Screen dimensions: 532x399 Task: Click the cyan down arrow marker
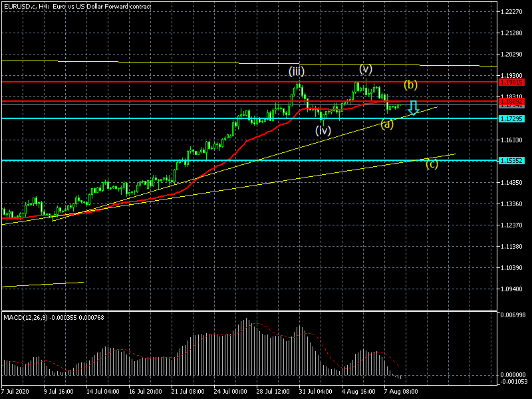[x=414, y=107]
